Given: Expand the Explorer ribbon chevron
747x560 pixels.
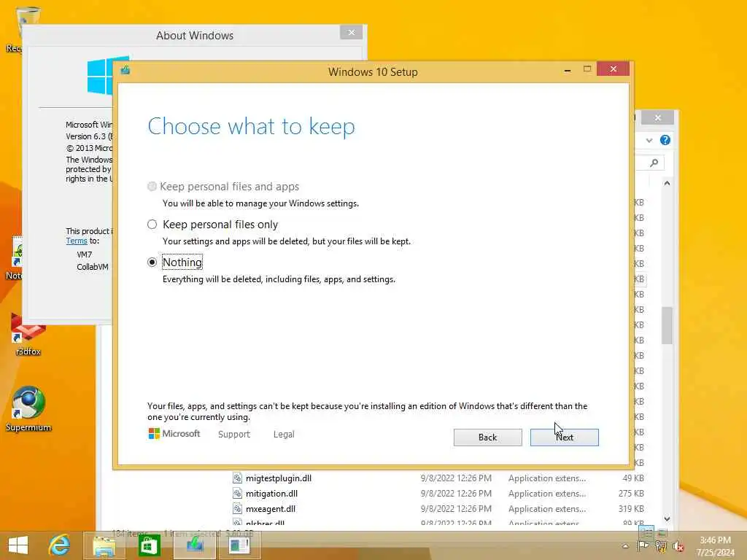Looking at the screenshot, I should point(649,140).
